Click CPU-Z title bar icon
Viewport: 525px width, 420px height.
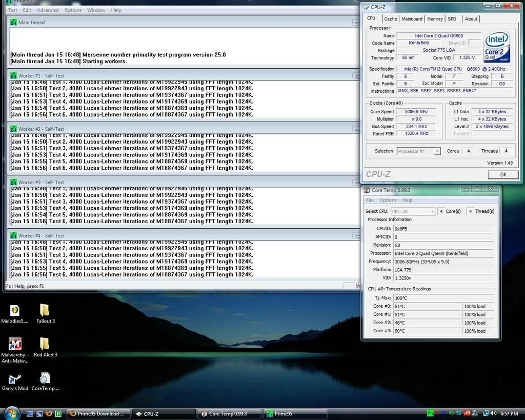coord(366,7)
